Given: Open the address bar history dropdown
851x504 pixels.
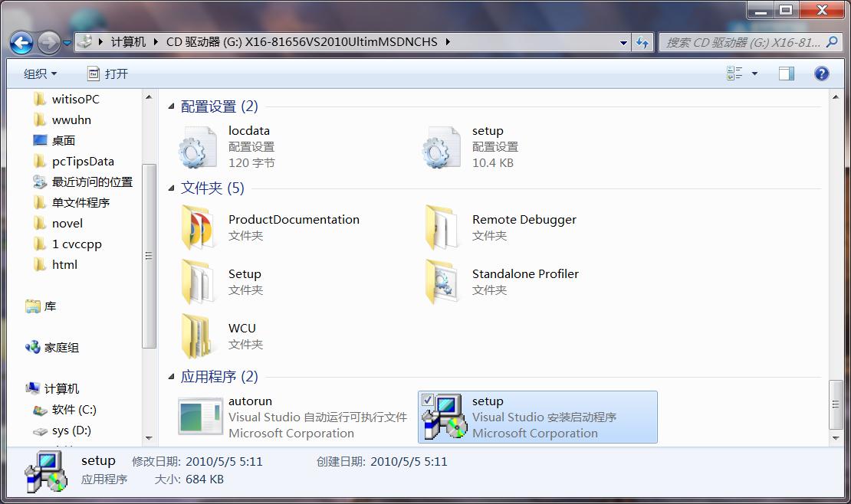Looking at the screenshot, I should (x=623, y=41).
